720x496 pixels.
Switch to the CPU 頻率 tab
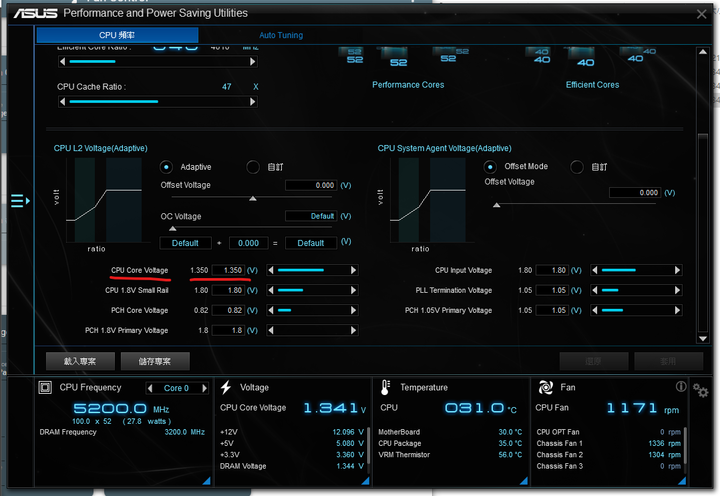click(117, 35)
